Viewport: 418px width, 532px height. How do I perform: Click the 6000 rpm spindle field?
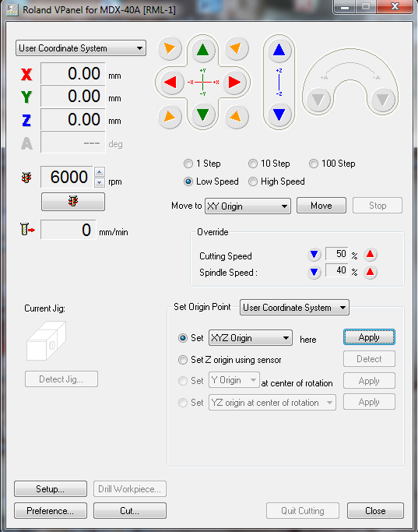[x=66, y=177]
